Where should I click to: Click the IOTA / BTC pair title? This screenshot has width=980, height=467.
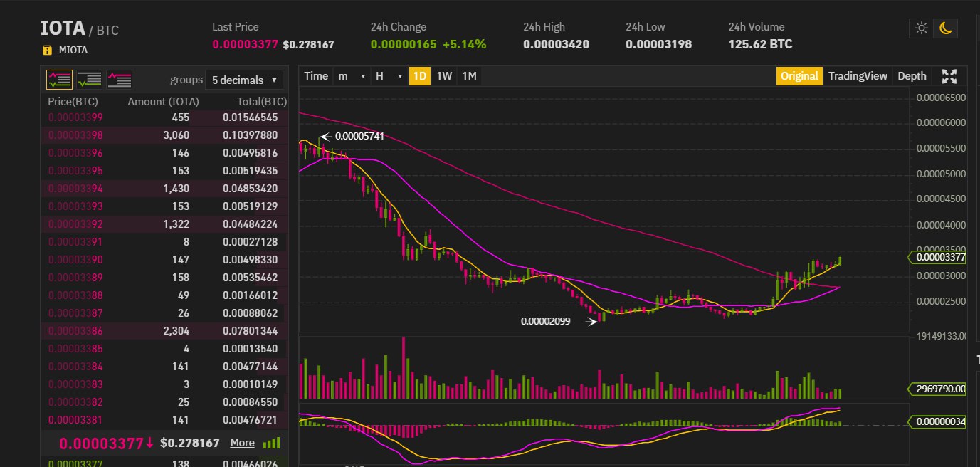[x=79, y=29]
